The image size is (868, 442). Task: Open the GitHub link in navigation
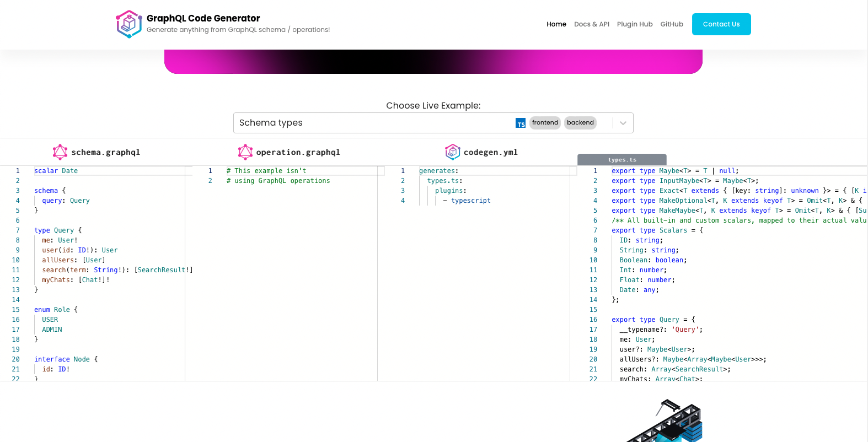(672, 24)
